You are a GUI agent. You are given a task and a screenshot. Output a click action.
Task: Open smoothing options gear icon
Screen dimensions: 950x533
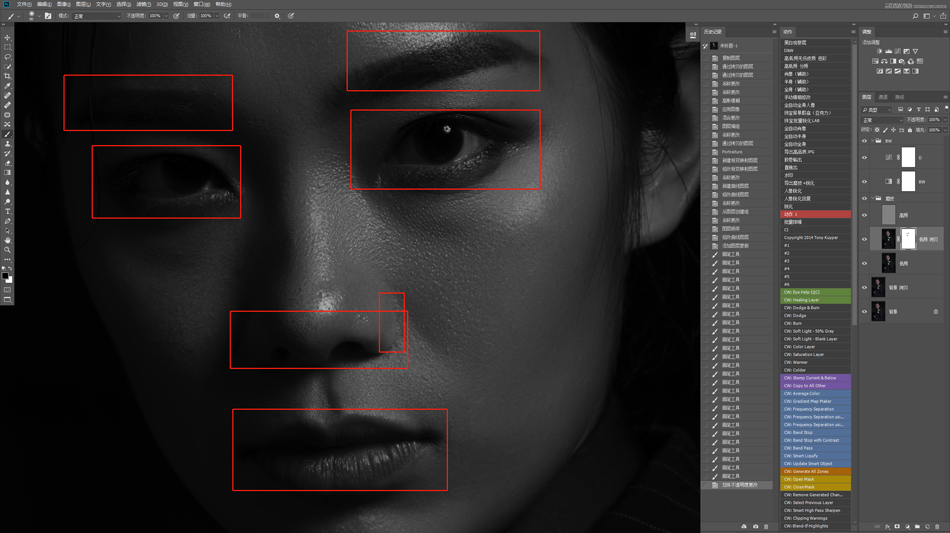point(277,16)
